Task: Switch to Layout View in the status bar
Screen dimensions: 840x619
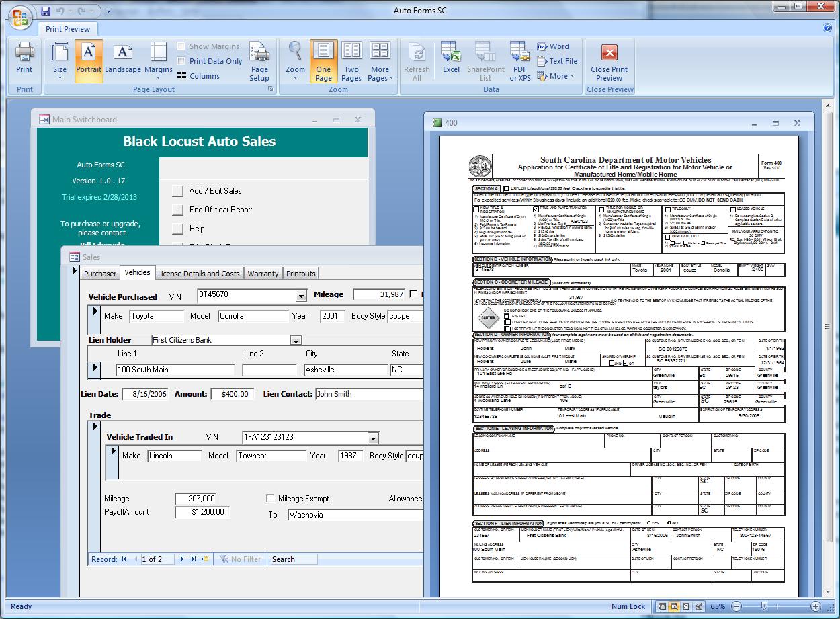Action: coord(685,606)
